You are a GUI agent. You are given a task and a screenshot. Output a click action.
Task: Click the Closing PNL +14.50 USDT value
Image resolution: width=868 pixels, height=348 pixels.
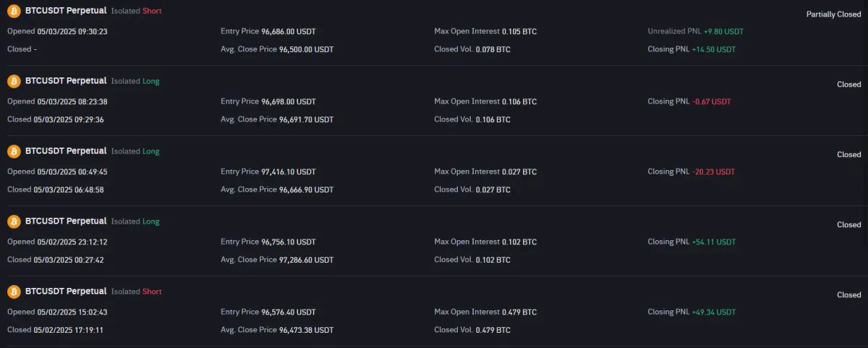coord(713,49)
